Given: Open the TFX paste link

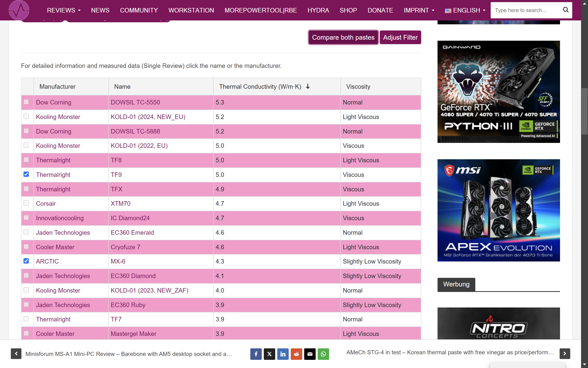Looking at the screenshot, I should coord(116,189).
